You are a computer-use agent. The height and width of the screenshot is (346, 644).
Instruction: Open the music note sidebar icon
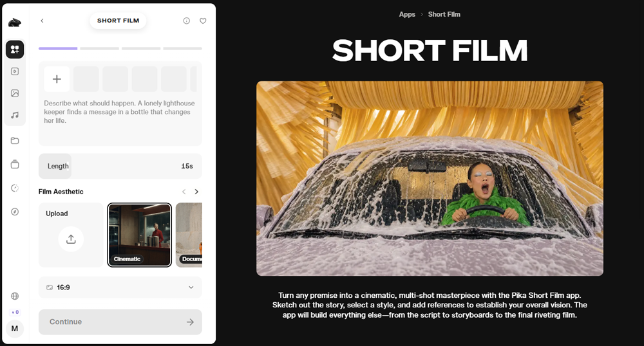(x=15, y=115)
